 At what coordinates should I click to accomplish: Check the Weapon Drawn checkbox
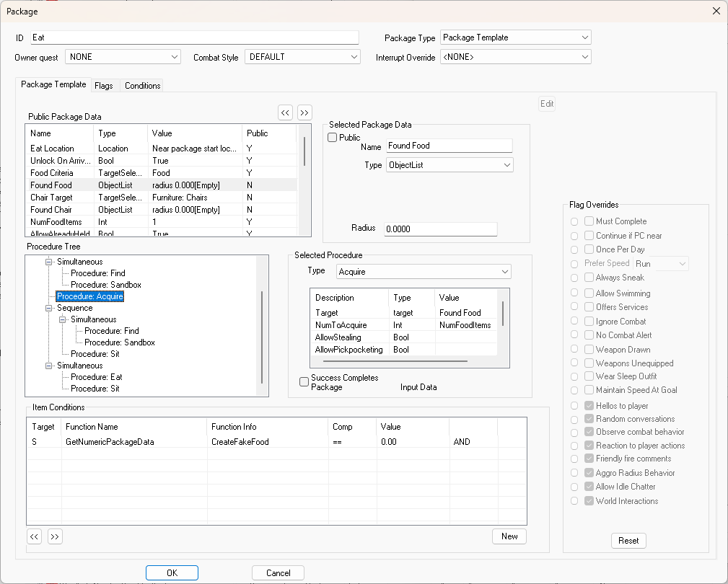[589, 349]
